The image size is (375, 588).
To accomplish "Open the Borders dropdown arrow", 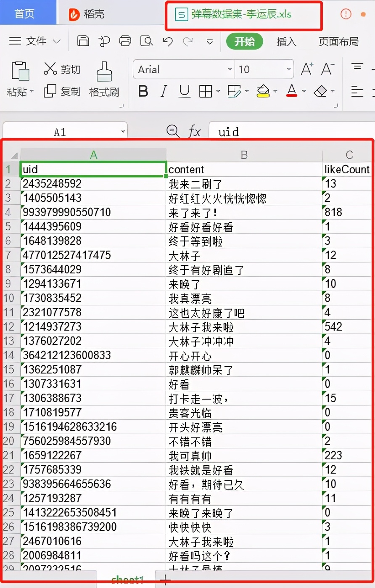I will coord(218,91).
